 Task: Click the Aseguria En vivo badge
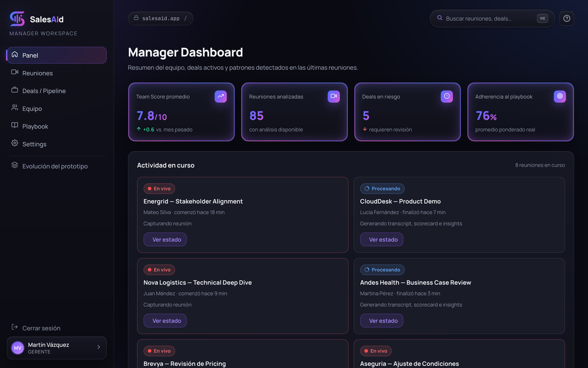376,351
